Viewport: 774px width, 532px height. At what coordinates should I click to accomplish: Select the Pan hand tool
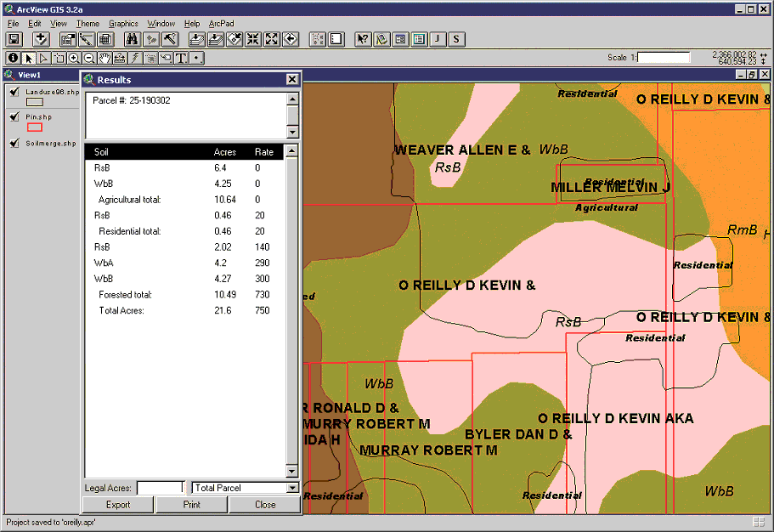[x=105, y=58]
